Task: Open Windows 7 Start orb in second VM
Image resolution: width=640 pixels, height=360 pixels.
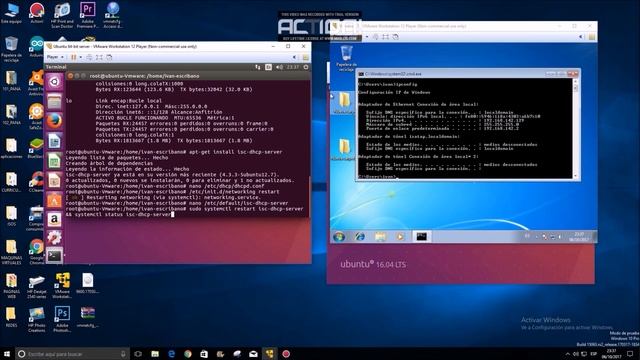Action: [339, 237]
